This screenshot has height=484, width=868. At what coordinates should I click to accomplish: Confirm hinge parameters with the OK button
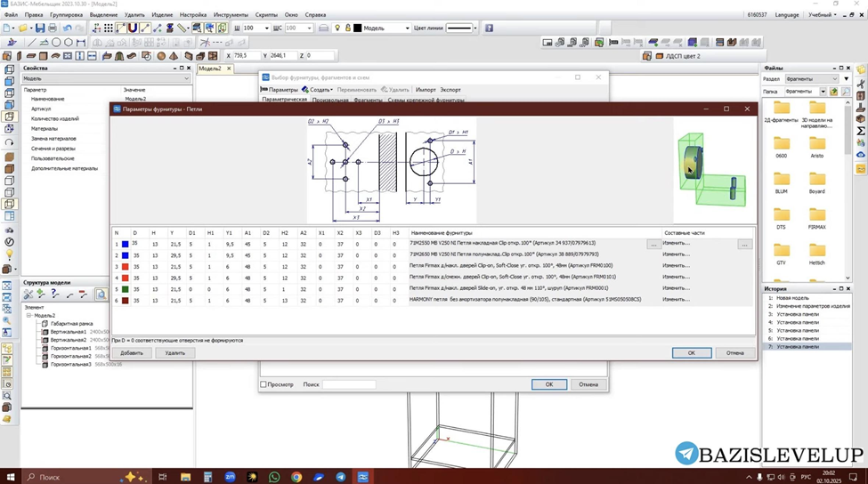pos(692,353)
